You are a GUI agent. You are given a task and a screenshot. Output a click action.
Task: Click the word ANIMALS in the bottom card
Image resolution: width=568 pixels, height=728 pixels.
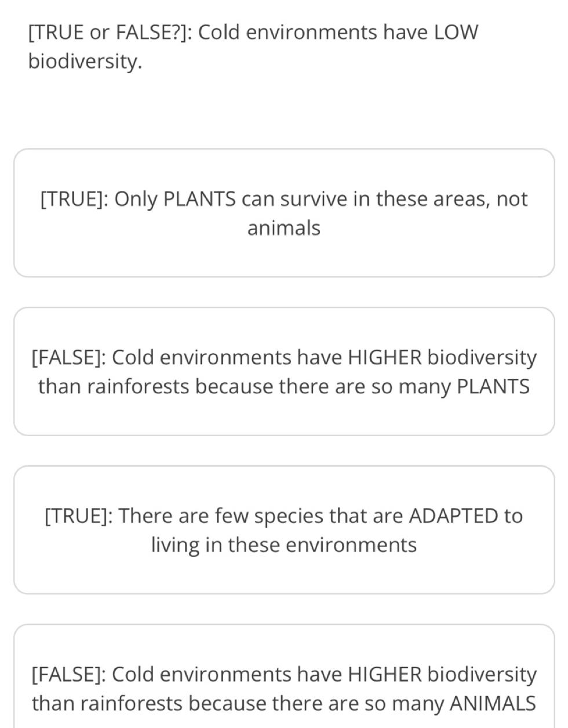pos(493,704)
